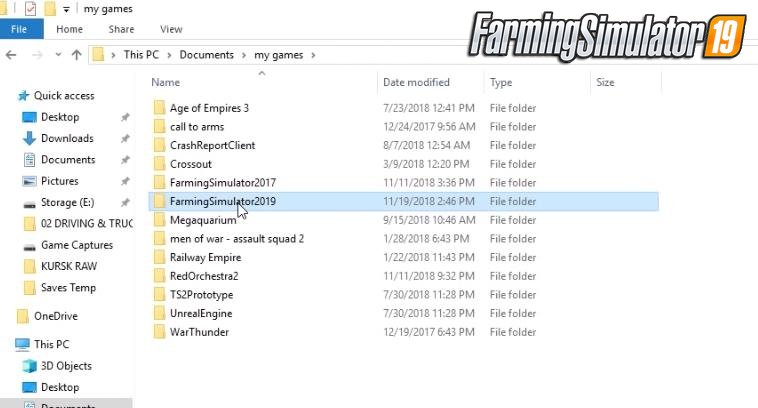Select the RedOrchestra2 folder icon
758x408 pixels.
tap(160, 276)
